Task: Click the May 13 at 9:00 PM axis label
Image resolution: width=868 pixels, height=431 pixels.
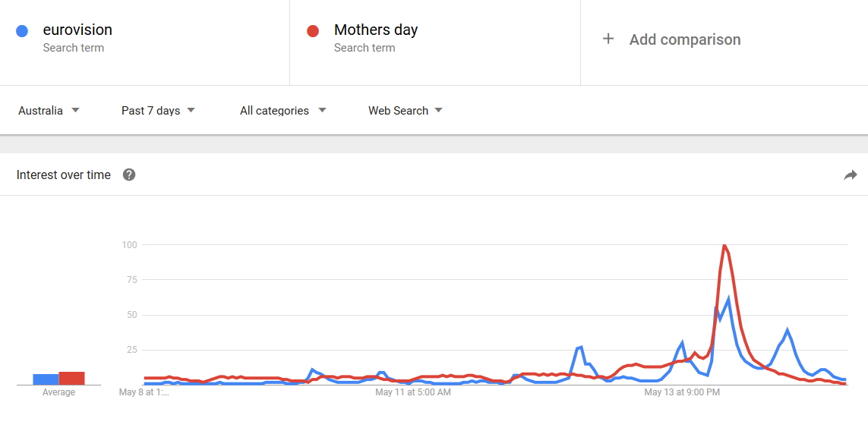Action: click(x=682, y=392)
